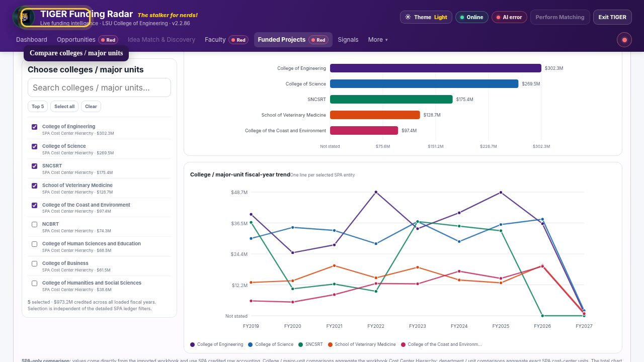Click the purple College of Engineering bar
This screenshot has height=362, width=644.
tap(436, 68)
